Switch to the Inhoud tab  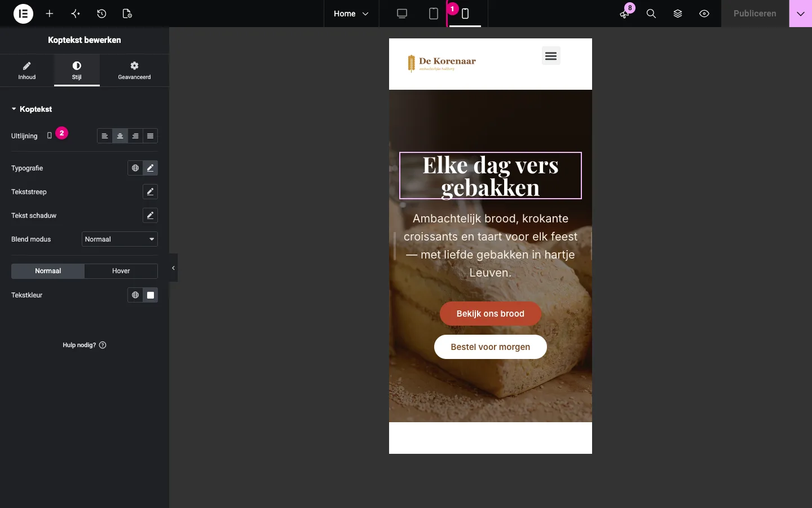[x=27, y=70]
